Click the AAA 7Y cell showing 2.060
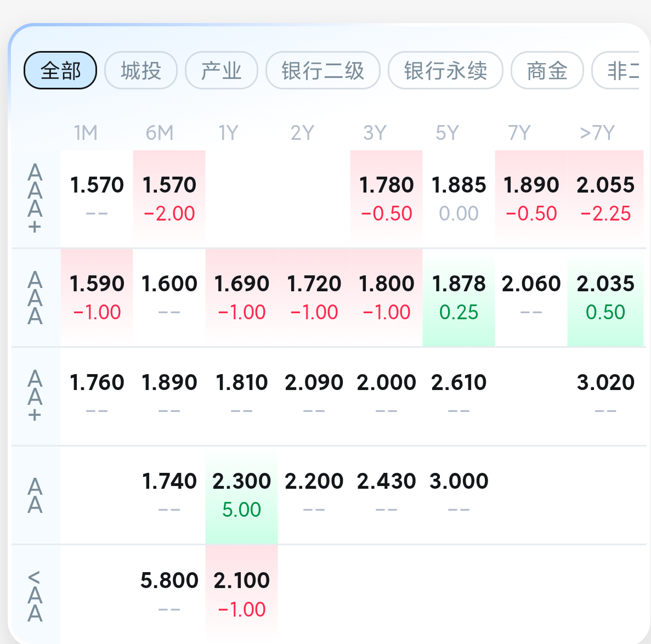The width and height of the screenshot is (651, 644). tap(531, 297)
